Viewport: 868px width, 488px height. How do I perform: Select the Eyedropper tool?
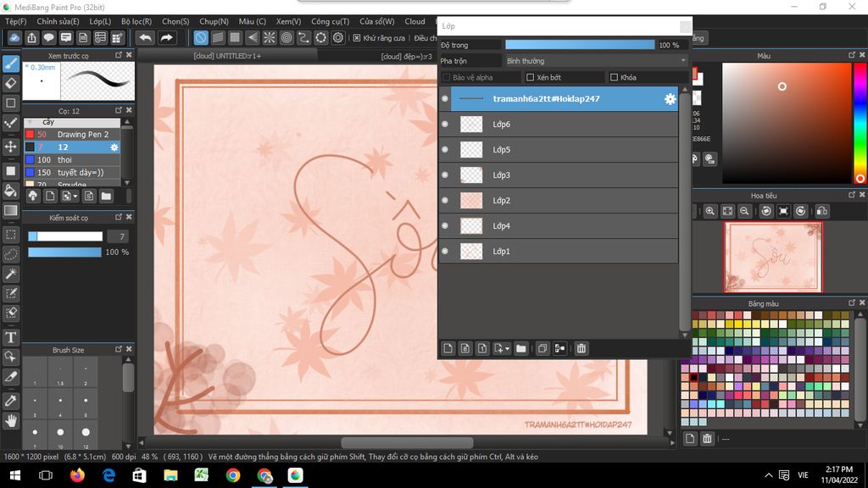[10, 401]
